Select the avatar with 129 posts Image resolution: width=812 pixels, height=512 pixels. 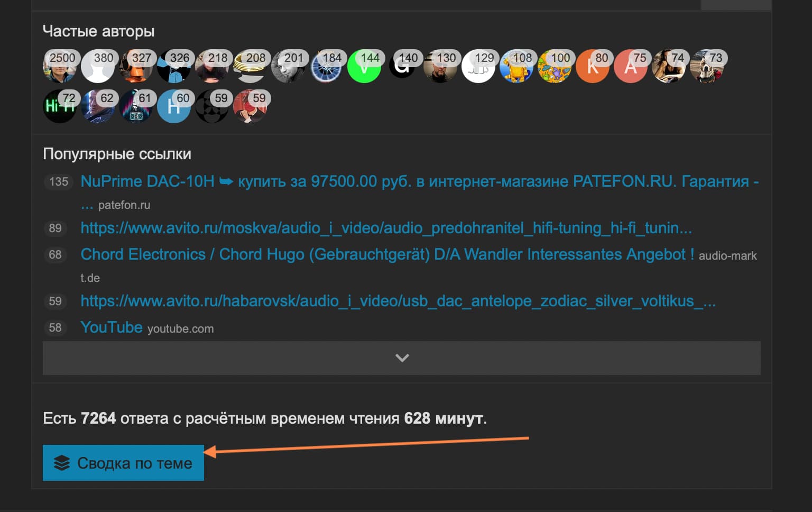click(x=478, y=67)
